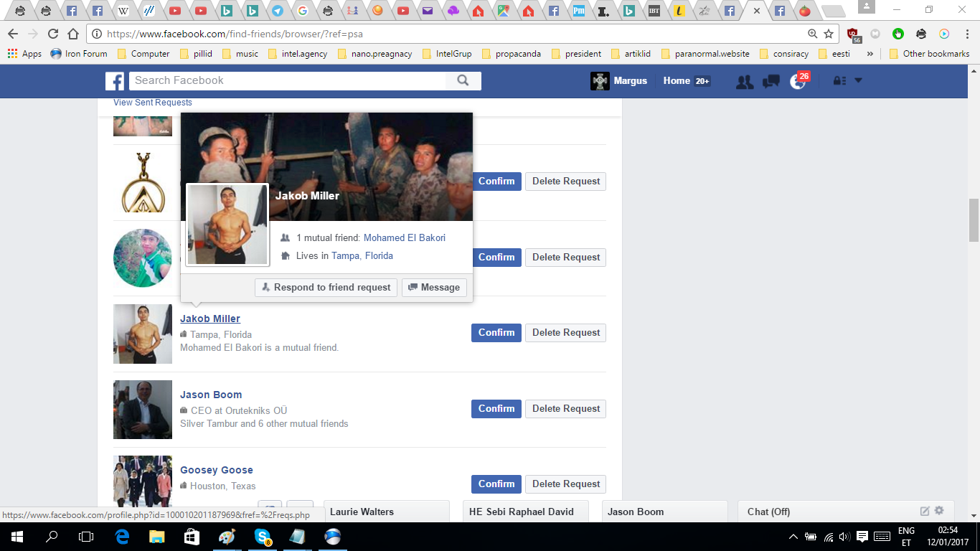
Task: Confirm Goosey Goose's friend request
Action: [x=496, y=484]
